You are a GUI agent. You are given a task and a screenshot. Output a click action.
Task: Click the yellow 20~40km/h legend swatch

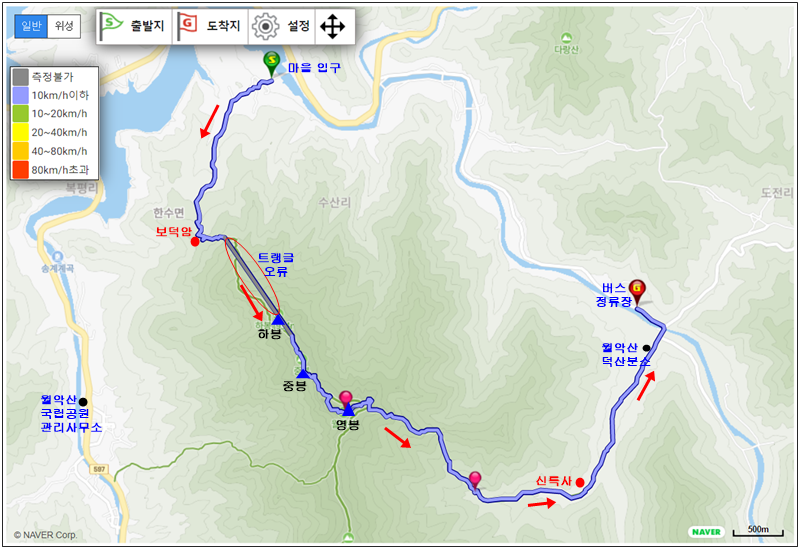[20, 133]
